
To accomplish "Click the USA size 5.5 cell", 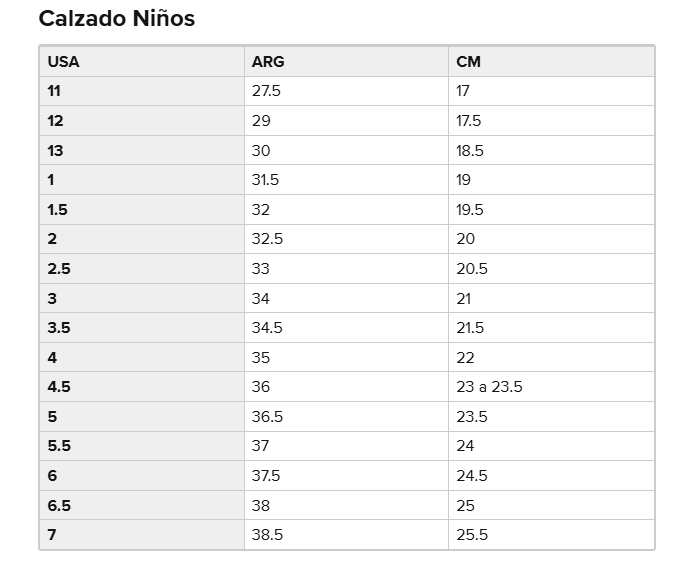I will [x=58, y=446].
